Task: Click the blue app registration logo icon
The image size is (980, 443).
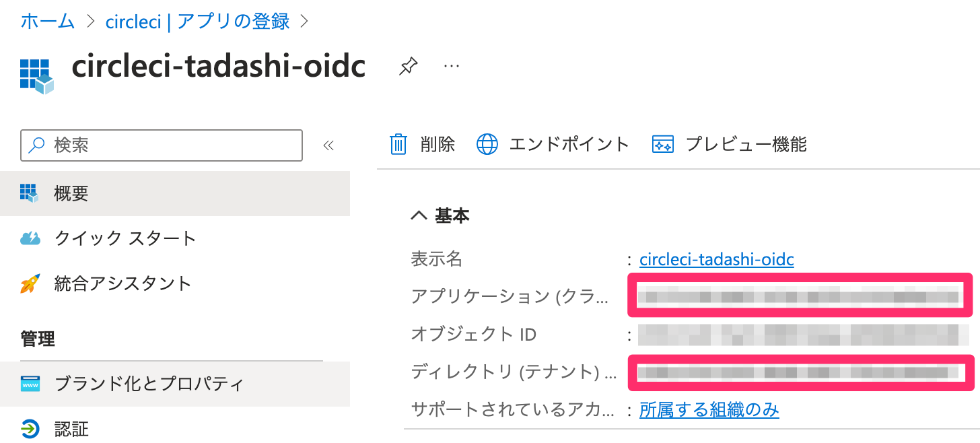Action: [x=37, y=74]
